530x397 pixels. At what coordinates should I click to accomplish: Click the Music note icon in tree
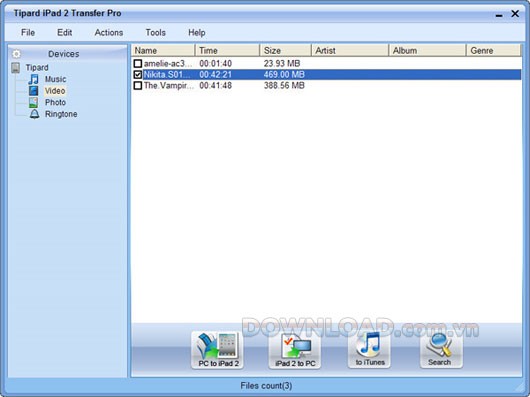[33, 79]
